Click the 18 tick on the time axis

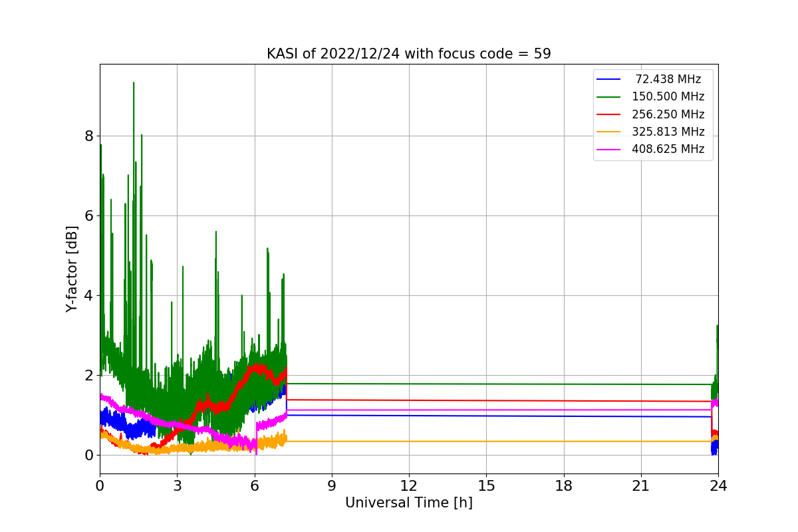coord(564,485)
